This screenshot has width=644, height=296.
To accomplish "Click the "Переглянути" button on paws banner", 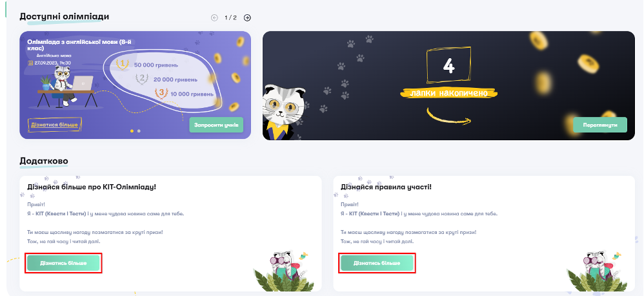I will point(600,125).
